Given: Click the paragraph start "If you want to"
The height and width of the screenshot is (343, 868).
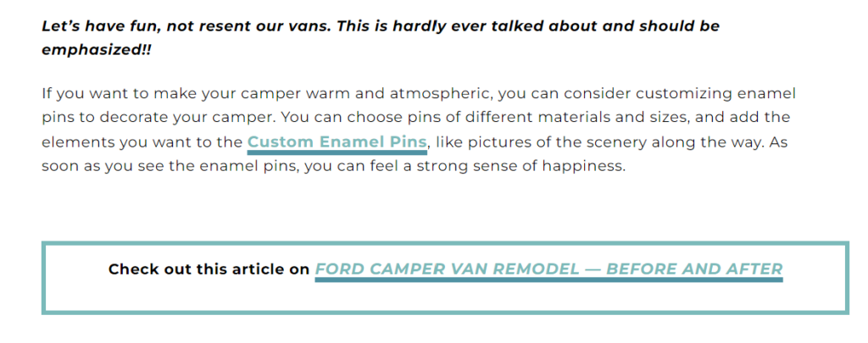Looking at the screenshot, I should pos(90,93).
